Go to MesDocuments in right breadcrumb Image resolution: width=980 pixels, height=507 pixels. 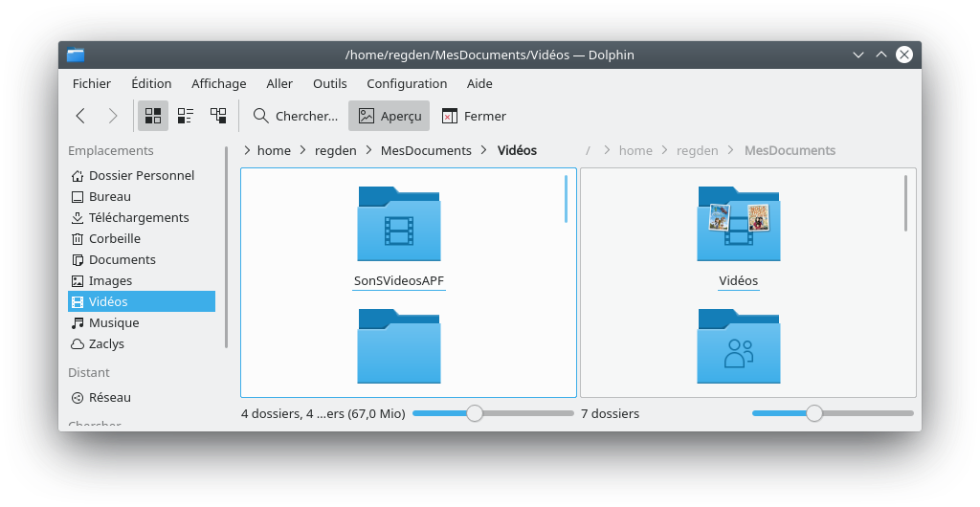[790, 150]
